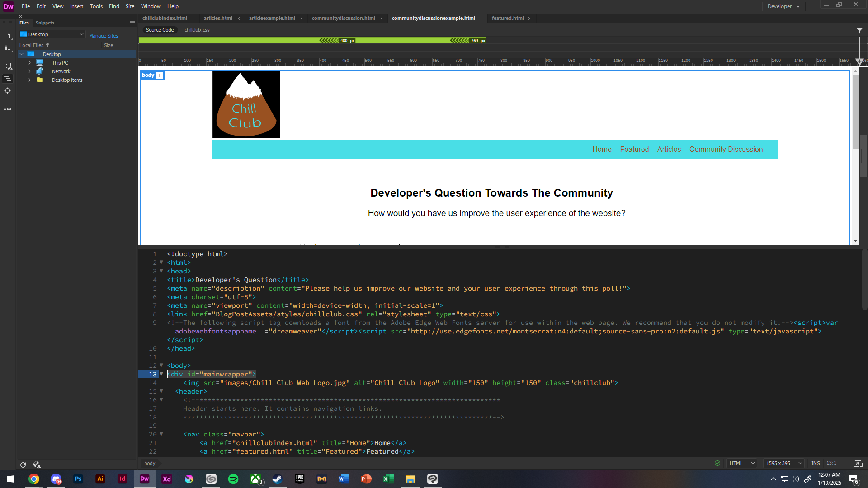Viewport: 868px width, 488px height.
Task: Click Community Discussion link in page navbar
Action: [726, 150]
